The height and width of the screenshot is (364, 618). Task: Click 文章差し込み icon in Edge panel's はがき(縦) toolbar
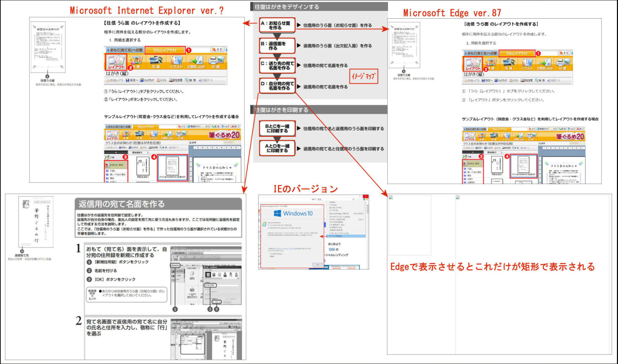tap(545, 64)
